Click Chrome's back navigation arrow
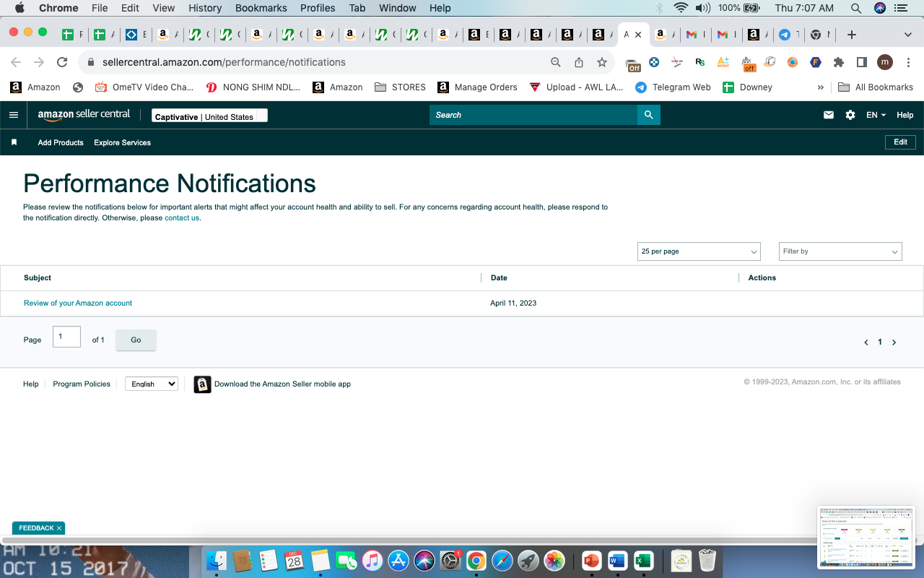This screenshot has width=924, height=578. tap(16, 62)
